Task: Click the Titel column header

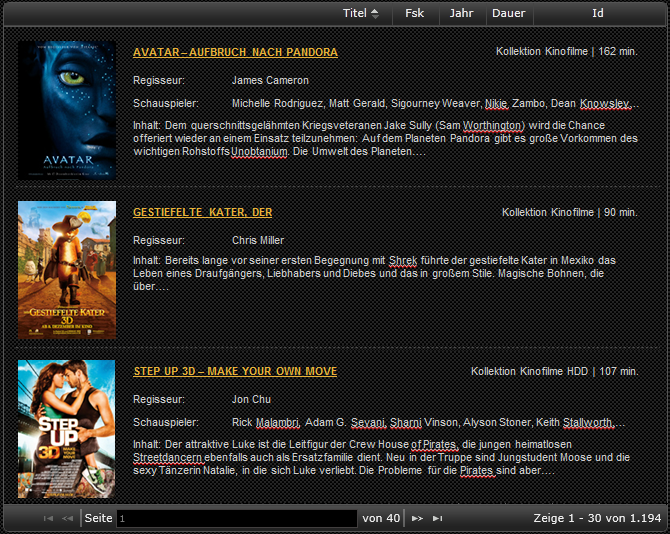Action: (354, 13)
